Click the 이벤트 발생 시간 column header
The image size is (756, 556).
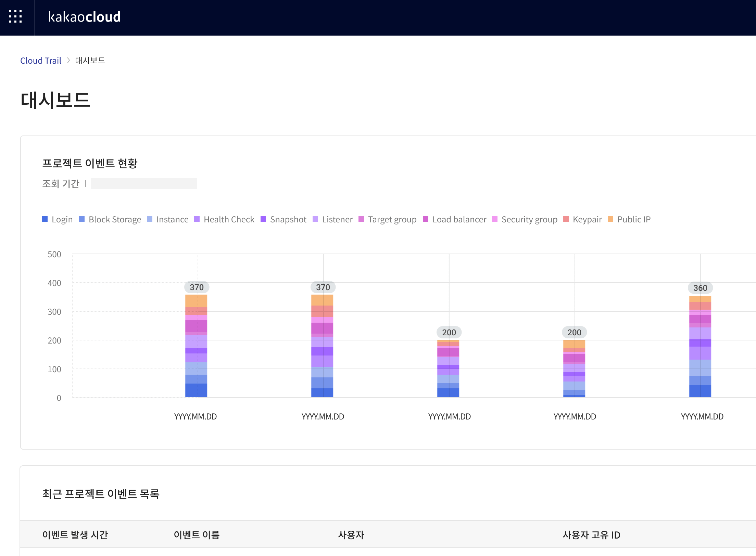75,535
